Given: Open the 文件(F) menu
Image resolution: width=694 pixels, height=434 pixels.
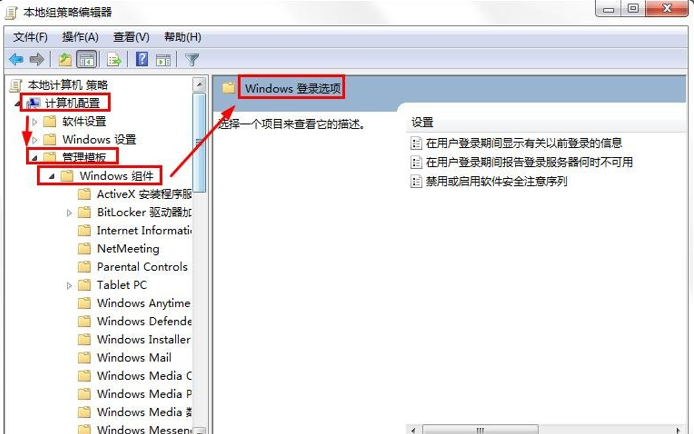Looking at the screenshot, I should click(x=30, y=37).
